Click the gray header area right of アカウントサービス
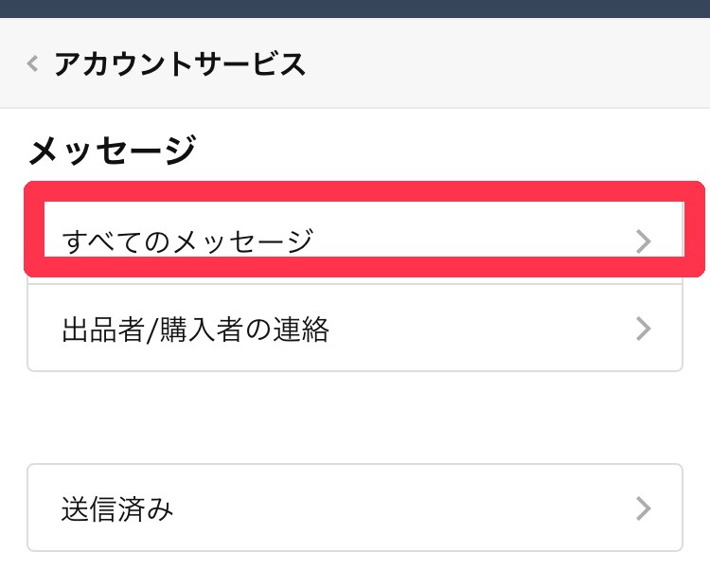 pyautogui.click(x=511, y=64)
